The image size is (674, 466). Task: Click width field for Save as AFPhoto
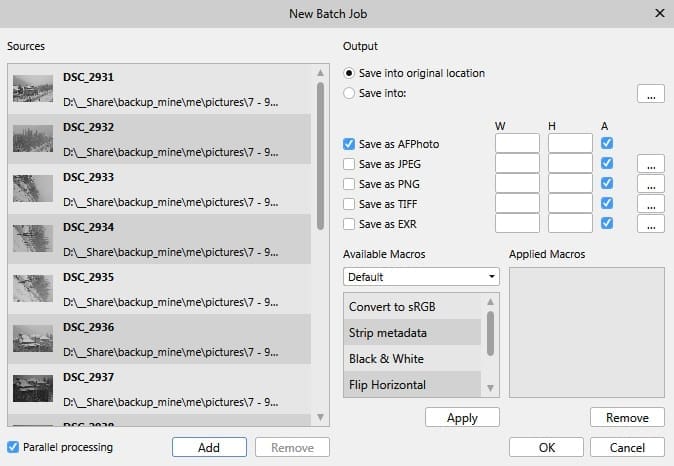coord(517,143)
